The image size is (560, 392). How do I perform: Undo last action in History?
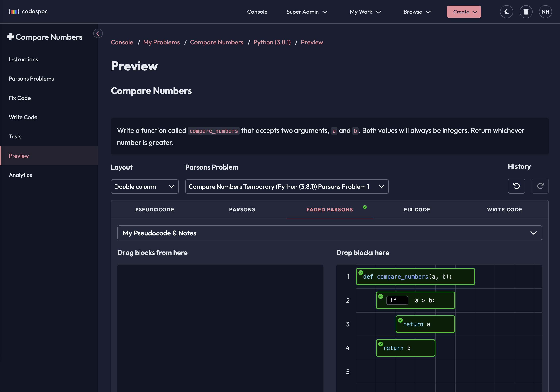(x=516, y=186)
